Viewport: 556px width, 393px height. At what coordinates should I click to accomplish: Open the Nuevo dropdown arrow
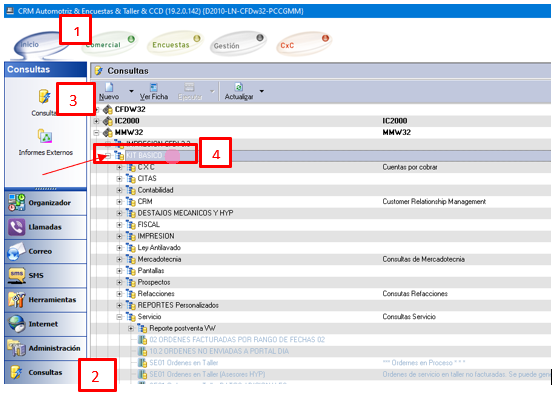pos(132,91)
